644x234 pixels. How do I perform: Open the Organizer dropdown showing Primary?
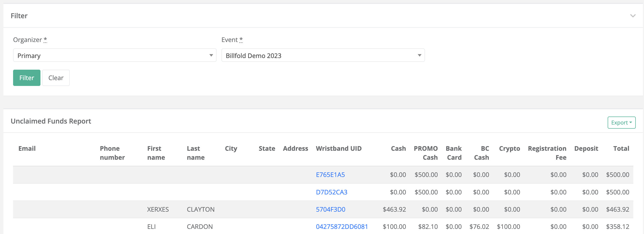click(x=115, y=55)
